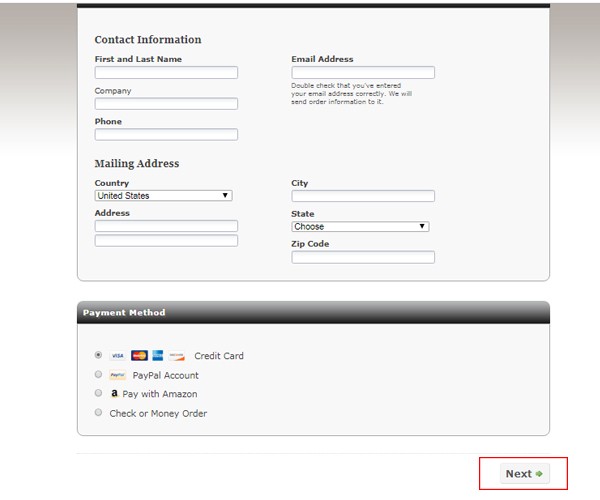Choose PayPal Account payment option
600x500 pixels.
click(98, 374)
